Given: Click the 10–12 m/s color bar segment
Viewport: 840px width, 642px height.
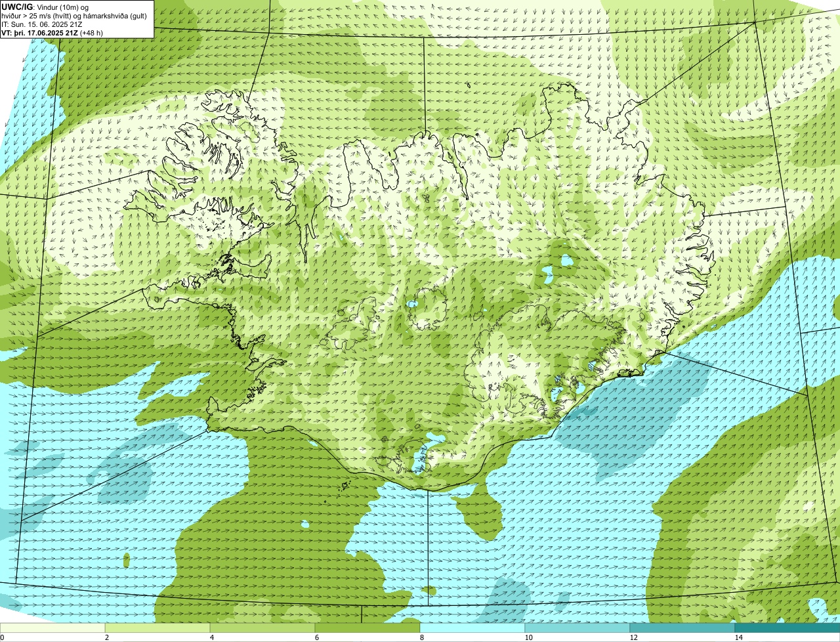Looking at the screenshot, I should point(577,628).
